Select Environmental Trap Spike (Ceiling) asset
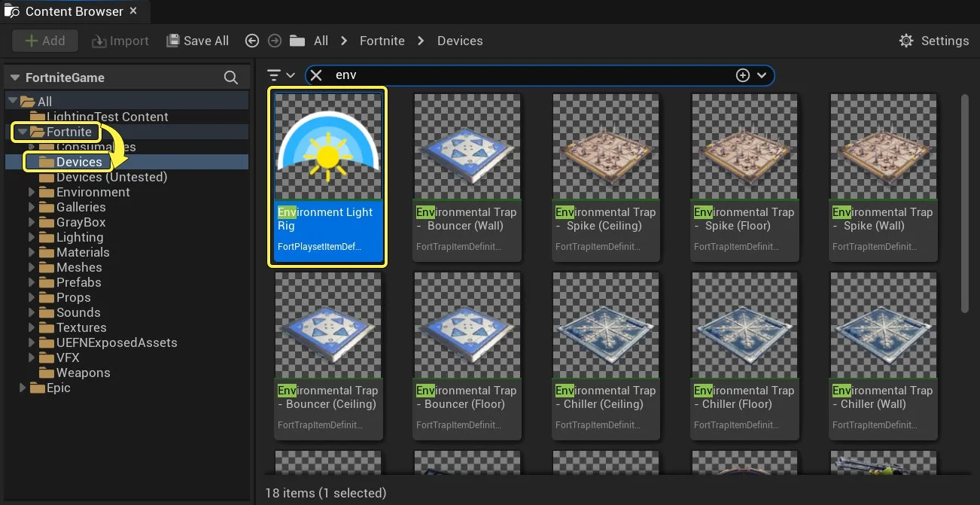The image size is (980, 505). [x=606, y=177]
